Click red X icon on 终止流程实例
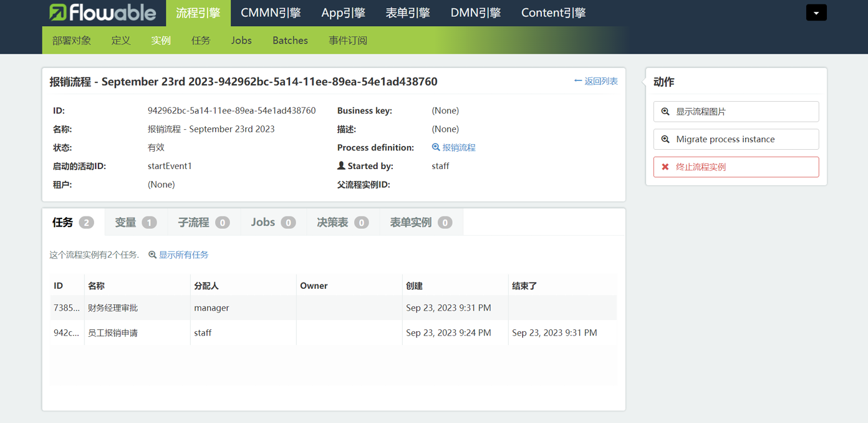868x423 pixels. 665,167
